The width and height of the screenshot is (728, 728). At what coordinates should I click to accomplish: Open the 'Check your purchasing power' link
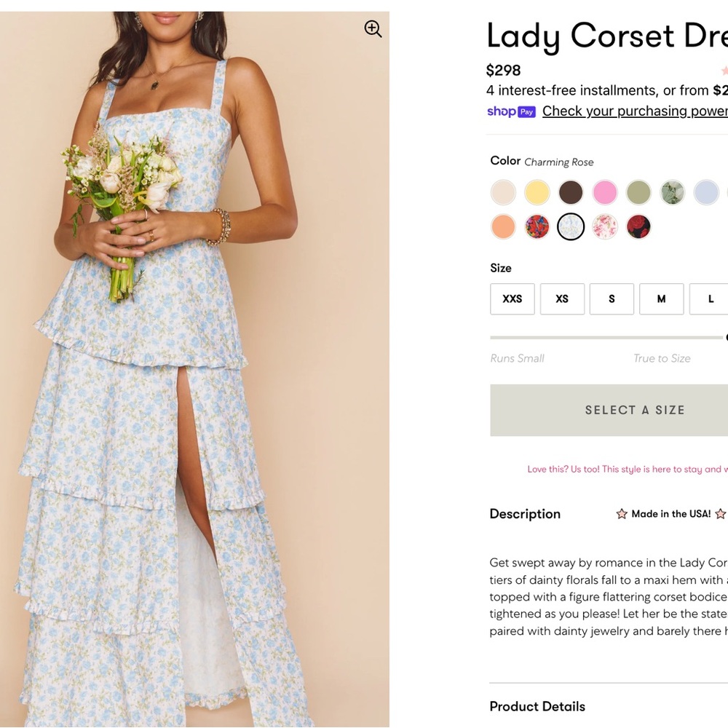(634, 111)
